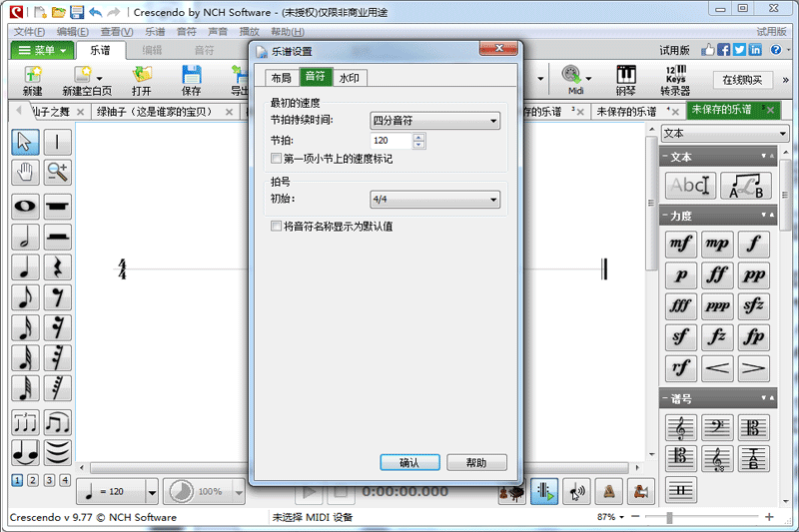This screenshot has width=799, height=532.
Task: Choose the eighth note
Action: (25, 297)
